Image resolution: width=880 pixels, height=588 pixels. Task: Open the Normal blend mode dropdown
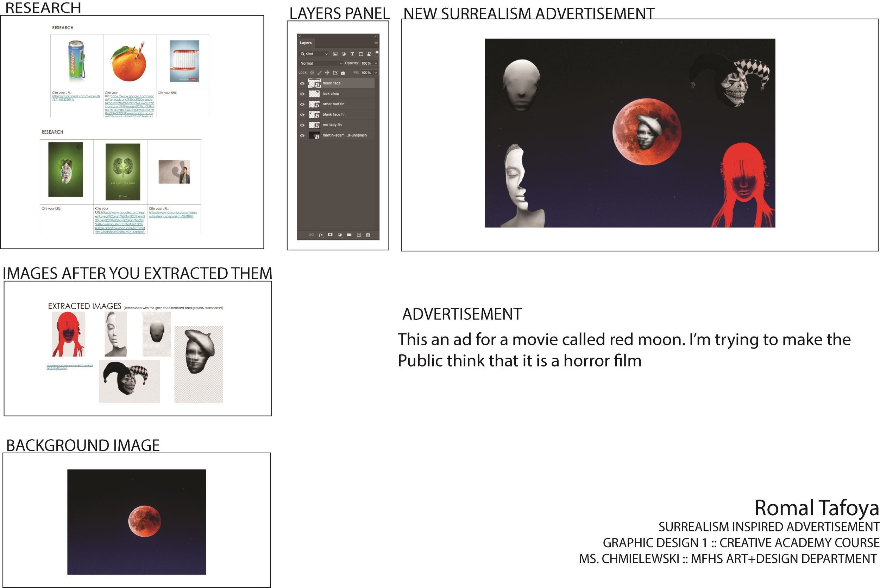[x=321, y=63]
